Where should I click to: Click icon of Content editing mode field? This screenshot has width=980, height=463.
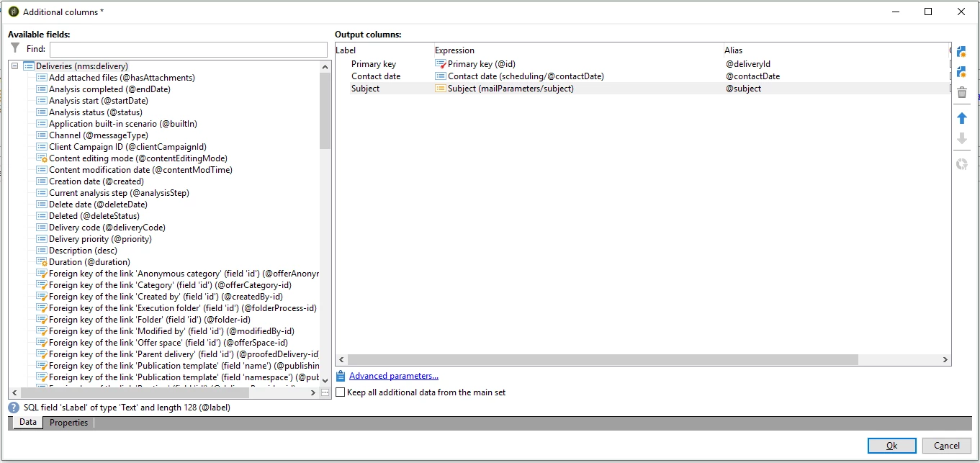click(x=42, y=158)
